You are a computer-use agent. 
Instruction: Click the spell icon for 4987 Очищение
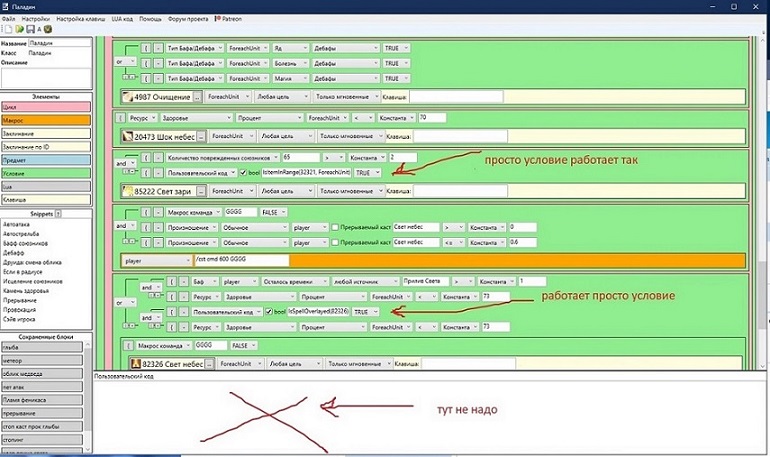tap(127, 97)
